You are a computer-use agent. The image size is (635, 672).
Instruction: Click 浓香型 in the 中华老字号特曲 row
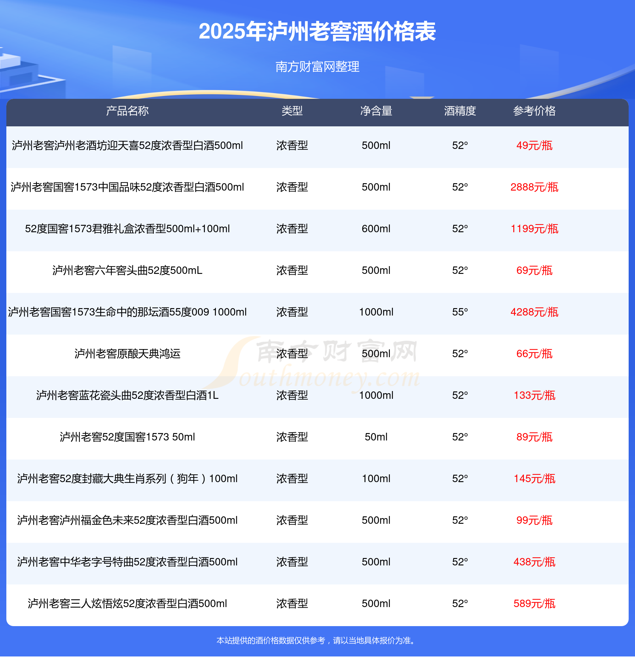(x=292, y=562)
